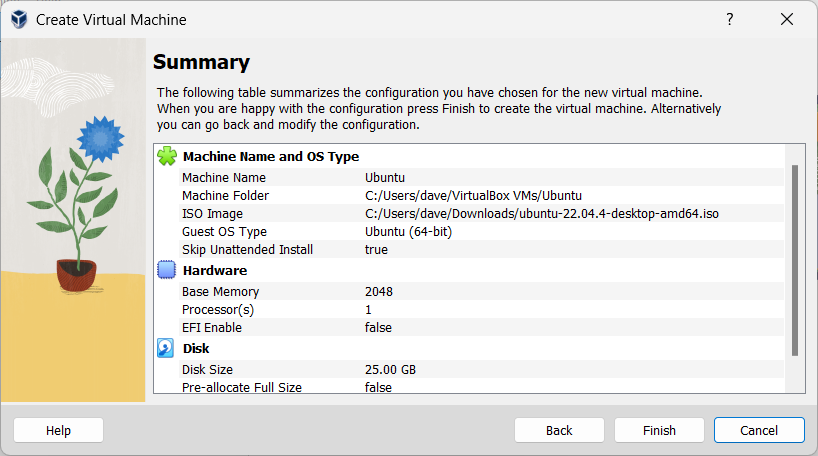Close the Create Virtual Machine dialog

787,19
